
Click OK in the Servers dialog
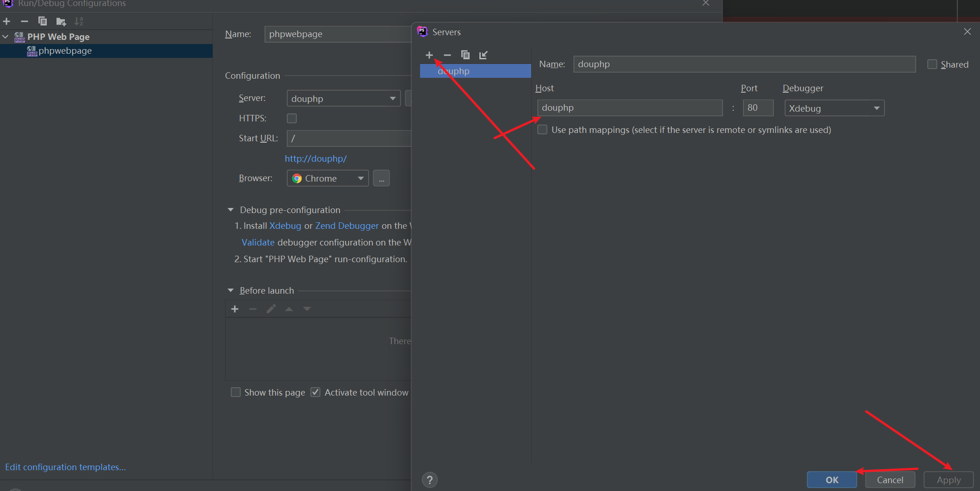click(832, 480)
